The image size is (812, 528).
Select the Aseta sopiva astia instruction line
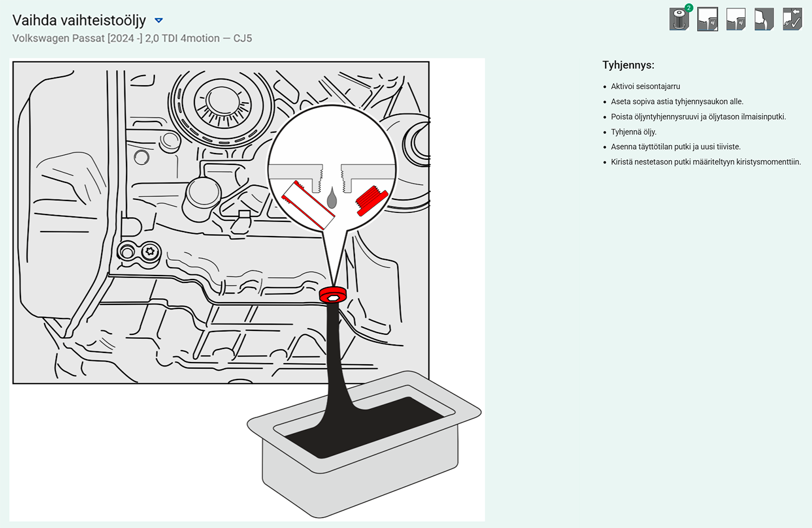coord(677,102)
